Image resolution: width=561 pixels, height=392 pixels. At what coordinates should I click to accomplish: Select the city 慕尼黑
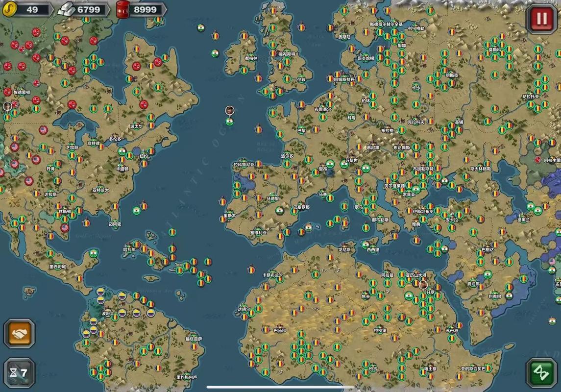373,147
